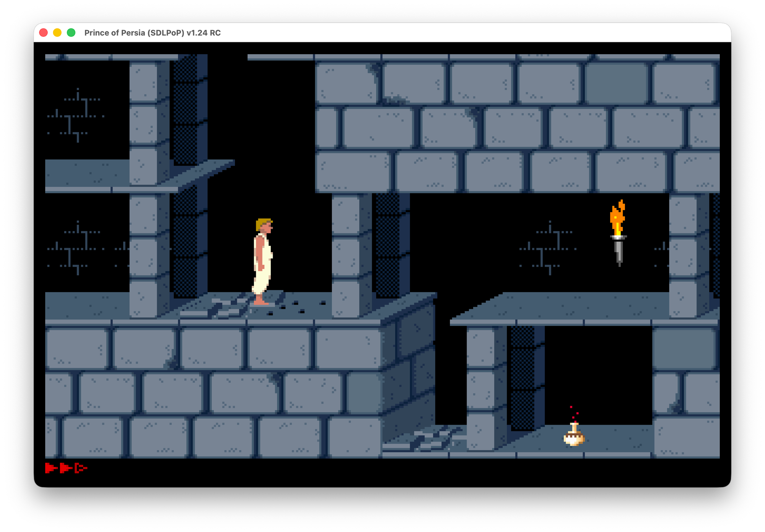
Task: Click the window title 'Prince of Persia (SDLPoP)'
Action: (x=134, y=33)
